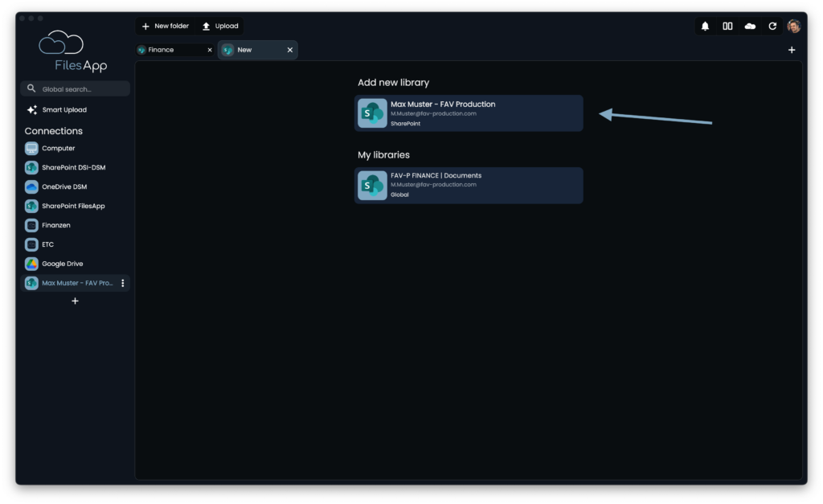Image resolution: width=823 pixels, height=504 pixels.
Task: Click the Connections heading
Action: tap(54, 131)
